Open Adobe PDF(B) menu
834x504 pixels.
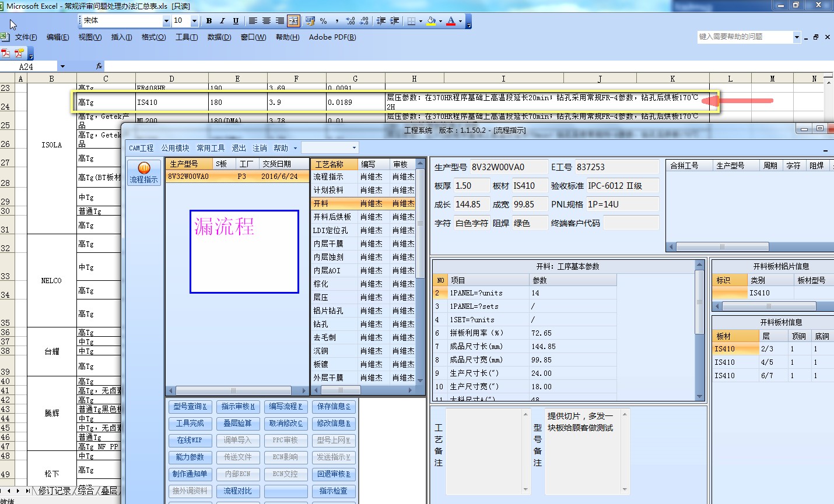pyautogui.click(x=332, y=37)
